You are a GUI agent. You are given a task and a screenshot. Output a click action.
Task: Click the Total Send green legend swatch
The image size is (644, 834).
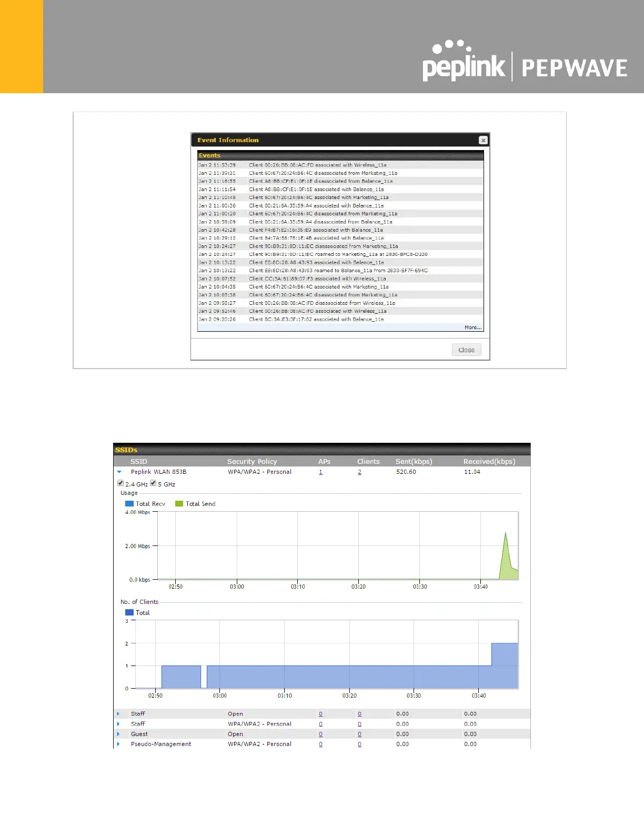(x=179, y=504)
